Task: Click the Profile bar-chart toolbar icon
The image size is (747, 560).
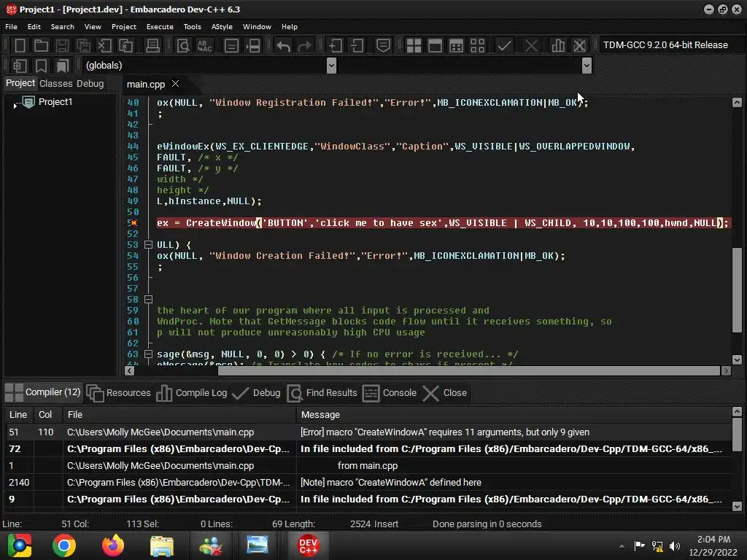Action: tap(558, 46)
